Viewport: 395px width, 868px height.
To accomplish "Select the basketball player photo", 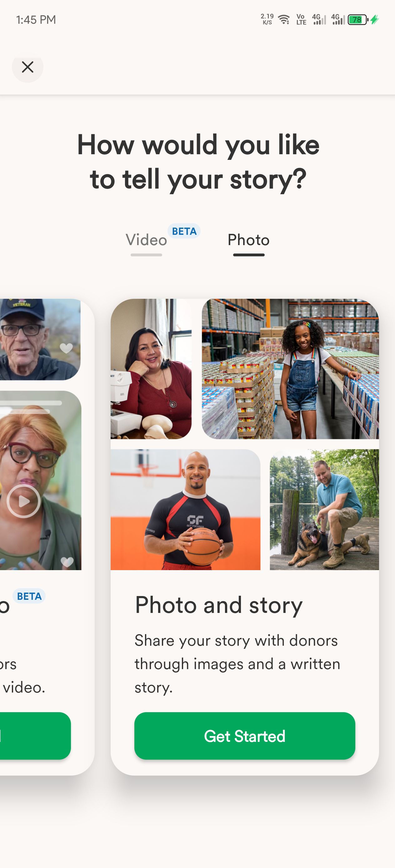I will tap(185, 509).
